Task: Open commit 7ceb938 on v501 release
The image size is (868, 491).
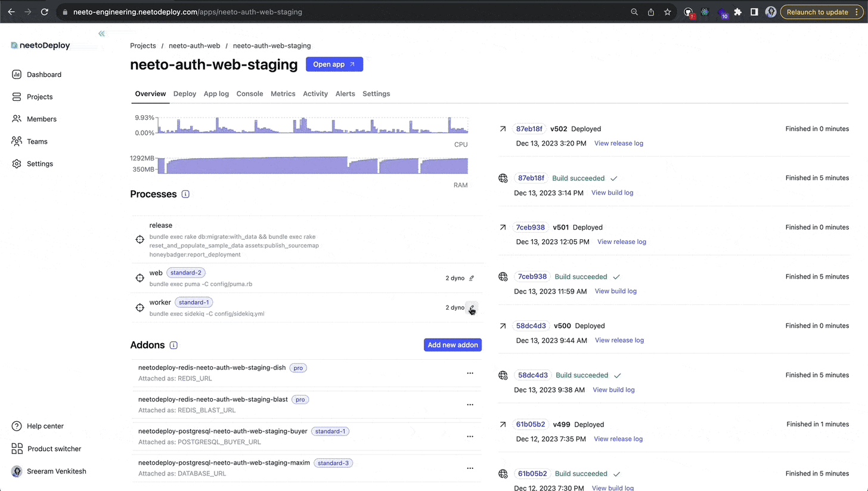Action: coord(531,227)
